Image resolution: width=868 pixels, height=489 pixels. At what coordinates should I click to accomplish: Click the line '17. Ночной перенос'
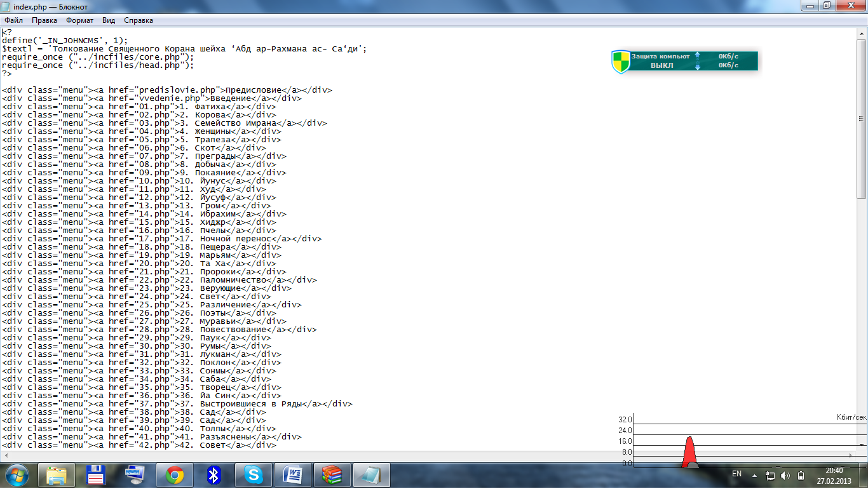[x=162, y=239]
